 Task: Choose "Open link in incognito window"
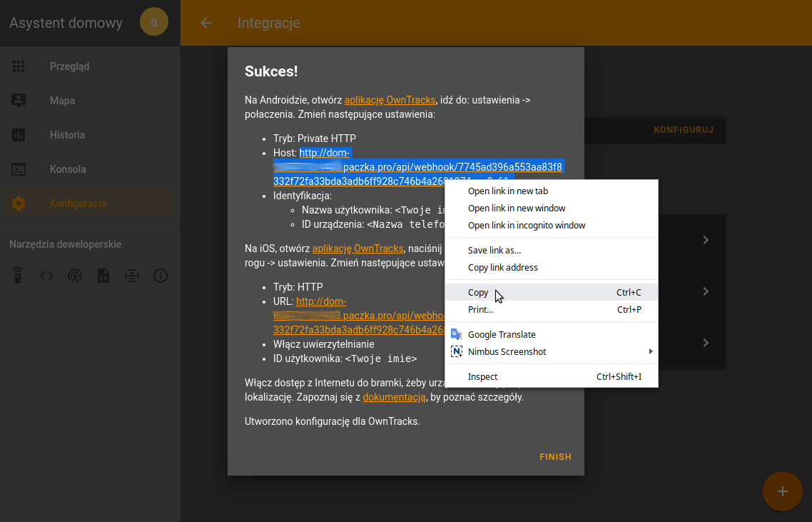coord(552,226)
